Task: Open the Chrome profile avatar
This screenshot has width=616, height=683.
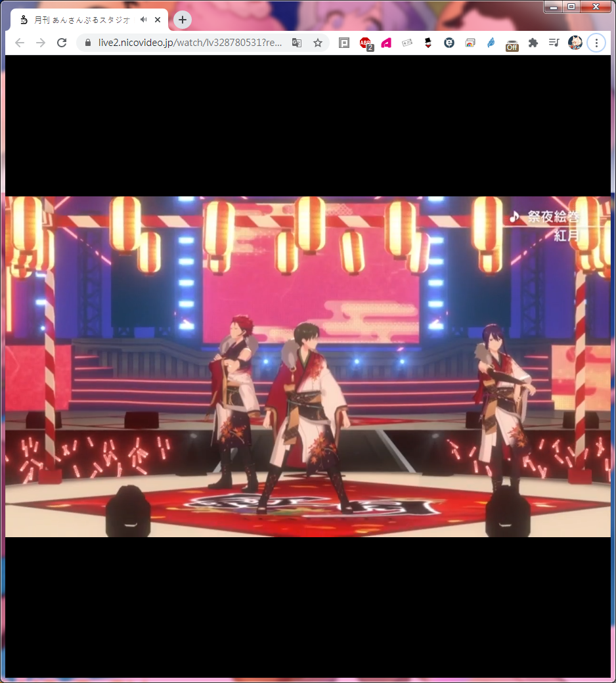Action: [x=575, y=43]
